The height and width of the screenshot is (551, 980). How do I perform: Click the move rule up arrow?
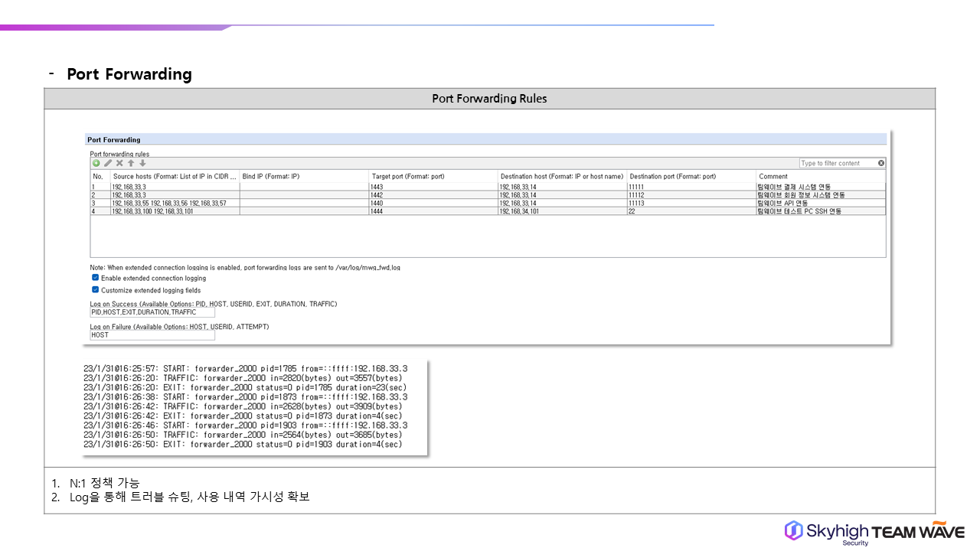pos(131,163)
